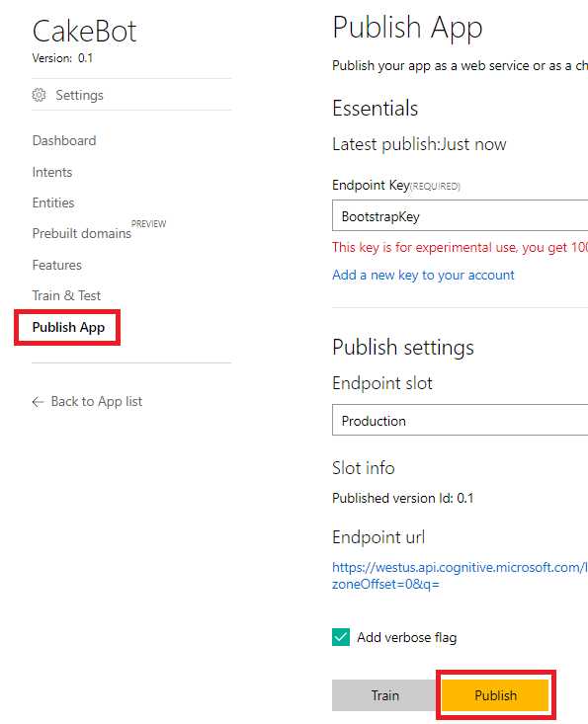The image size is (588, 724).
Task: Select Prebuilt domains in the sidebar
Action: pyautogui.click(x=82, y=233)
